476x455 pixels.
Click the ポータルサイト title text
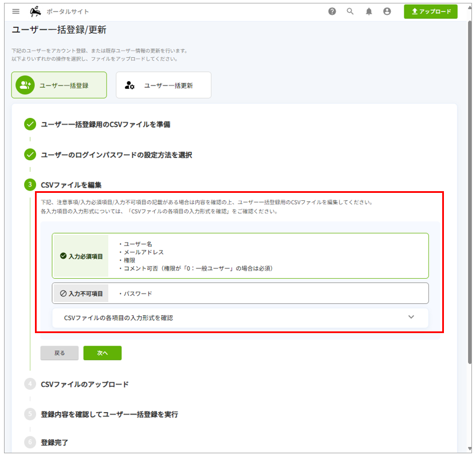(x=68, y=11)
